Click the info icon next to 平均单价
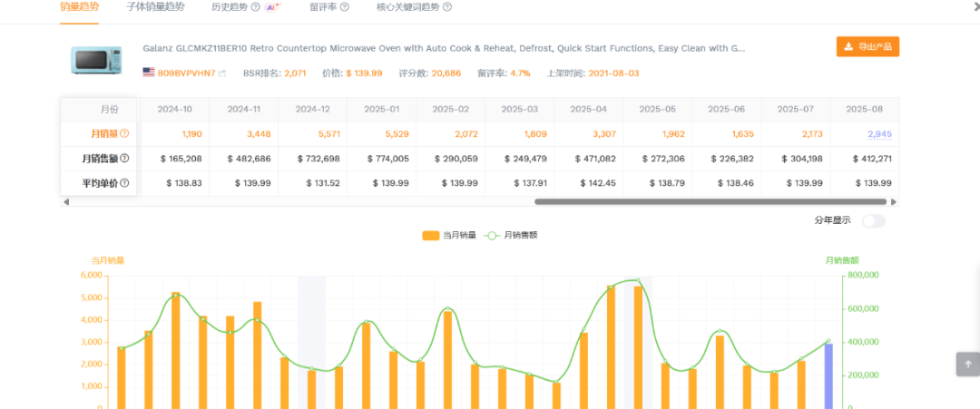980x409 pixels. point(124,183)
